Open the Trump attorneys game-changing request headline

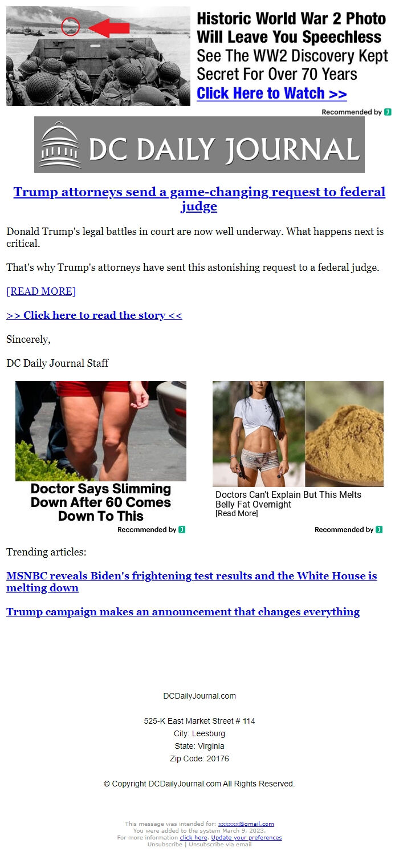pyautogui.click(x=199, y=198)
